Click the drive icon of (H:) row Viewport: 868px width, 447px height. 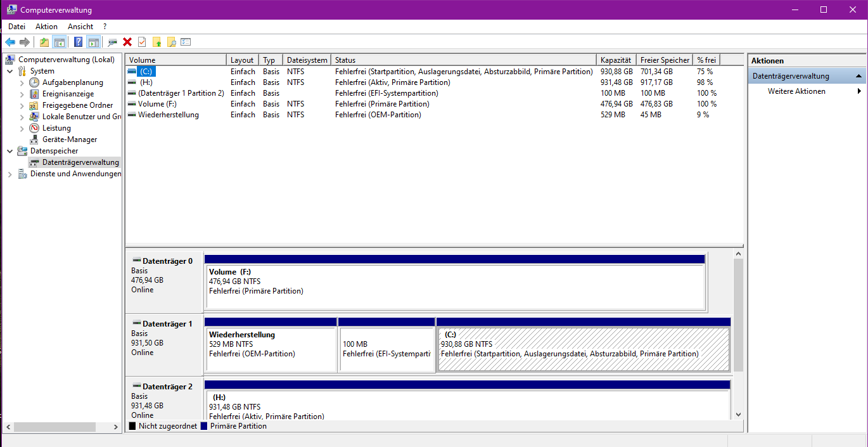(132, 82)
